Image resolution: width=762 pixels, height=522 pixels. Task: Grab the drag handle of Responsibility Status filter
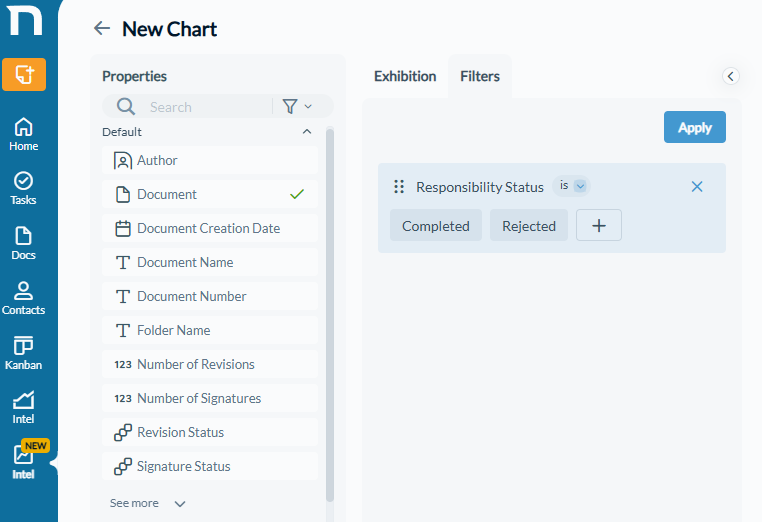pyautogui.click(x=399, y=187)
